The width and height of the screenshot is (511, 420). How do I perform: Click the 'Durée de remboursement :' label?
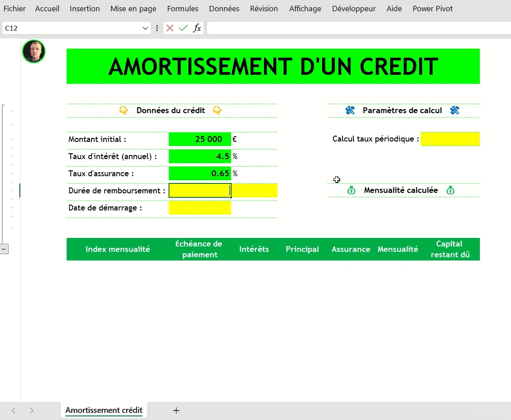tap(117, 191)
